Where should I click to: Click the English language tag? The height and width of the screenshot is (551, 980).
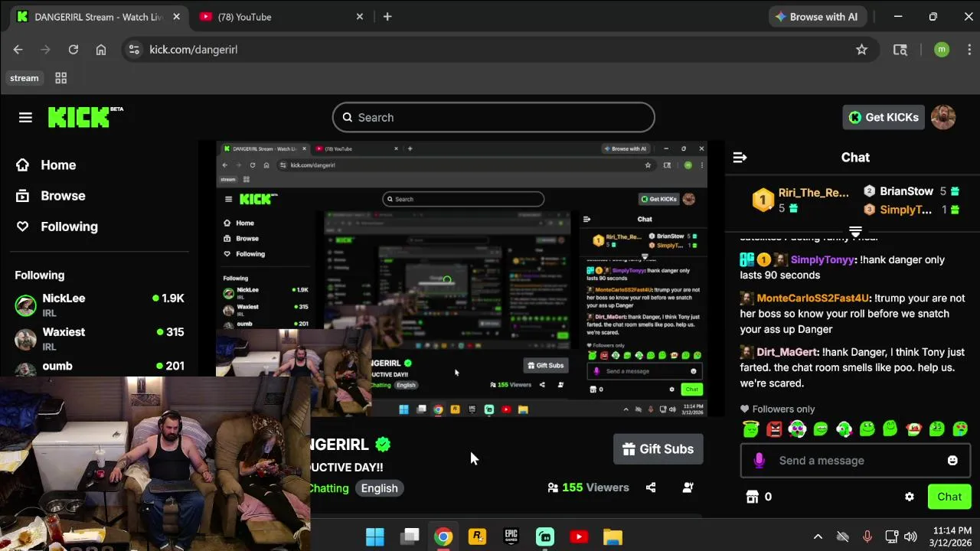380,488
